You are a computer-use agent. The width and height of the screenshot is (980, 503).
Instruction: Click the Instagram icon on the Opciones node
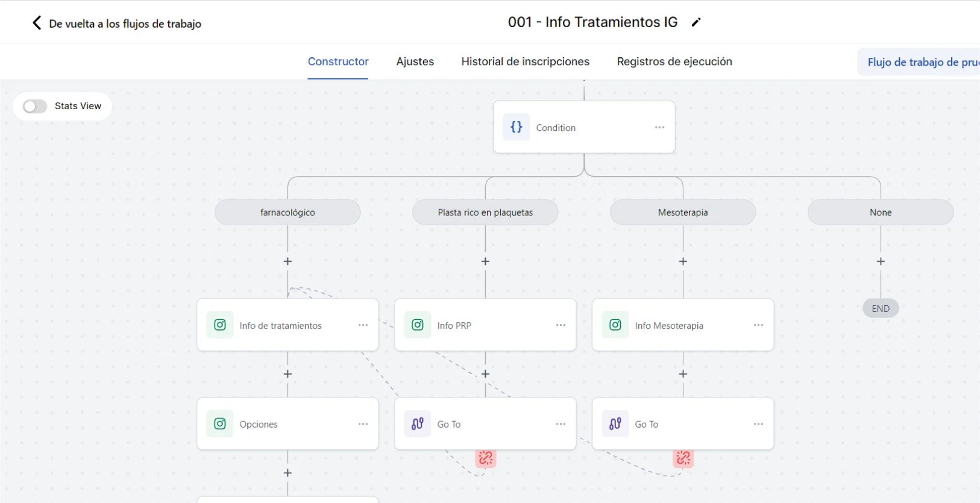220,424
